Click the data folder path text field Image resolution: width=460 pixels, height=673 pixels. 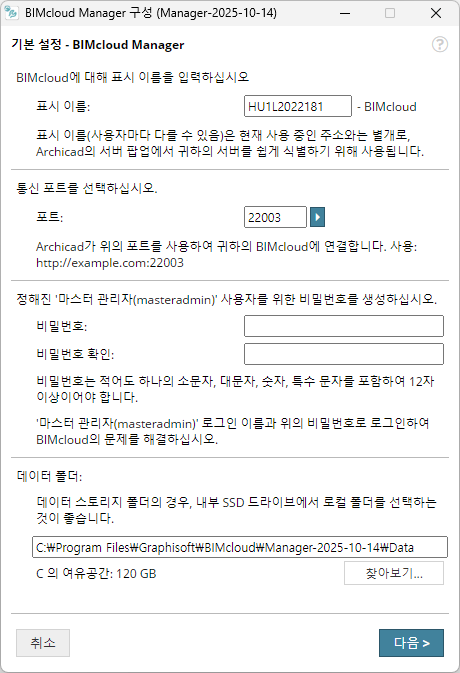(240, 547)
